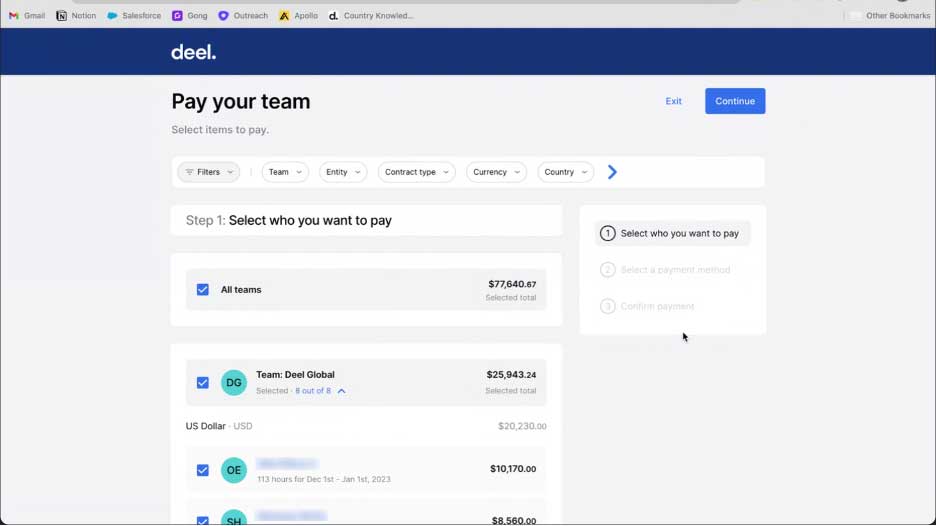Viewport: 936px width, 526px height.
Task: Click the $10,170.00 amount
Action: (x=513, y=469)
